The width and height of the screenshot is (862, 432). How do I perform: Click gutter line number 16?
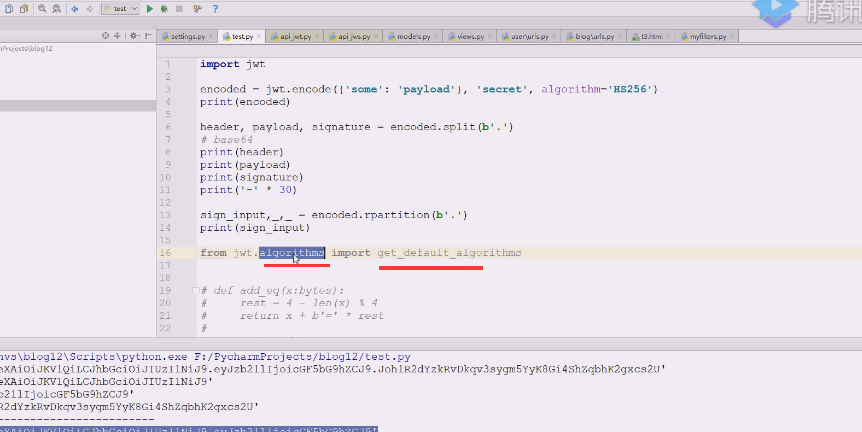pyautogui.click(x=165, y=253)
